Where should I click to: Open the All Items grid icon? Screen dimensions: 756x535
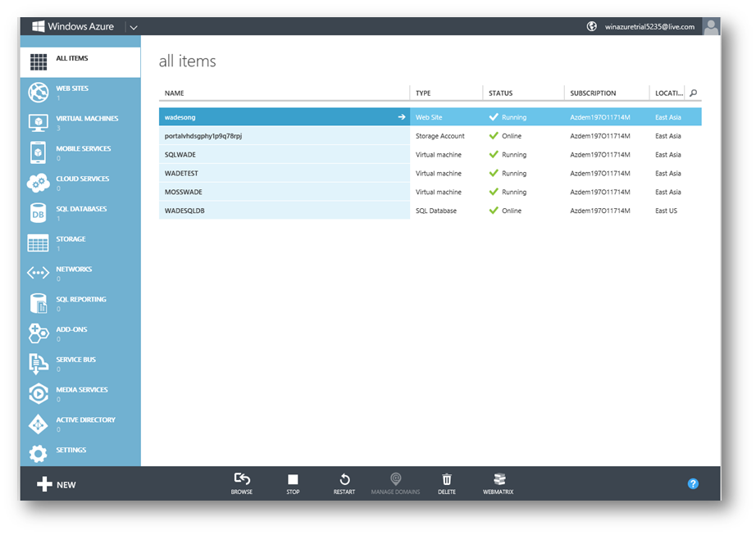39,61
